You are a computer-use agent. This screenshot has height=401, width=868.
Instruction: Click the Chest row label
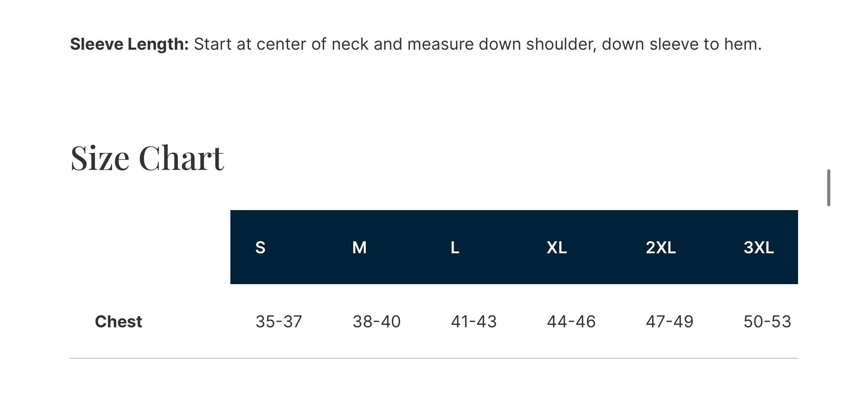tap(118, 321)
